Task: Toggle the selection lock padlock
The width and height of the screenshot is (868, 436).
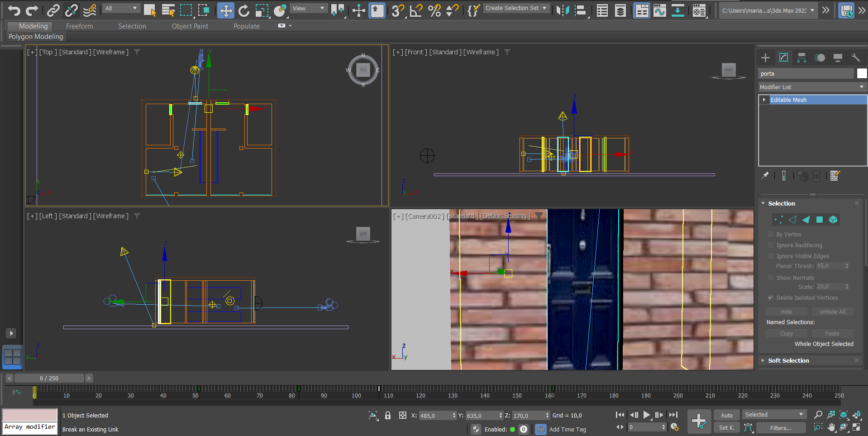Action: [388, 415]
